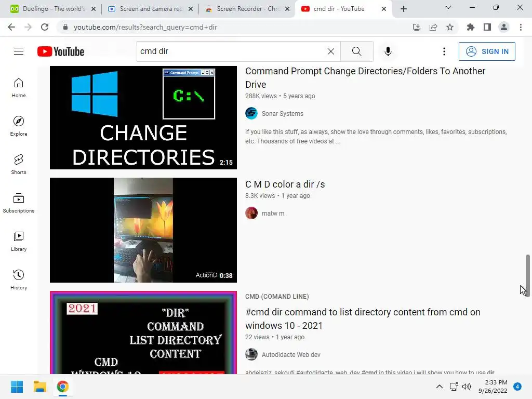Click the matw m channel avatar

[251, 213]
